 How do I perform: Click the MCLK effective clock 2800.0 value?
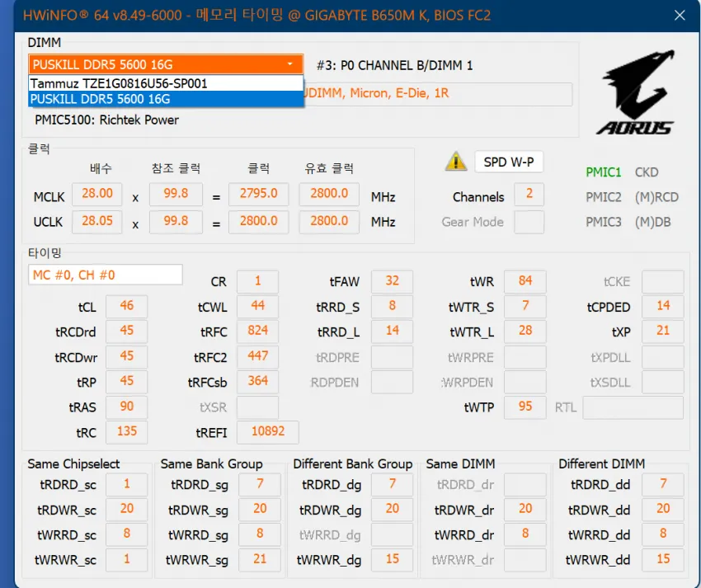tap(329, 195)
